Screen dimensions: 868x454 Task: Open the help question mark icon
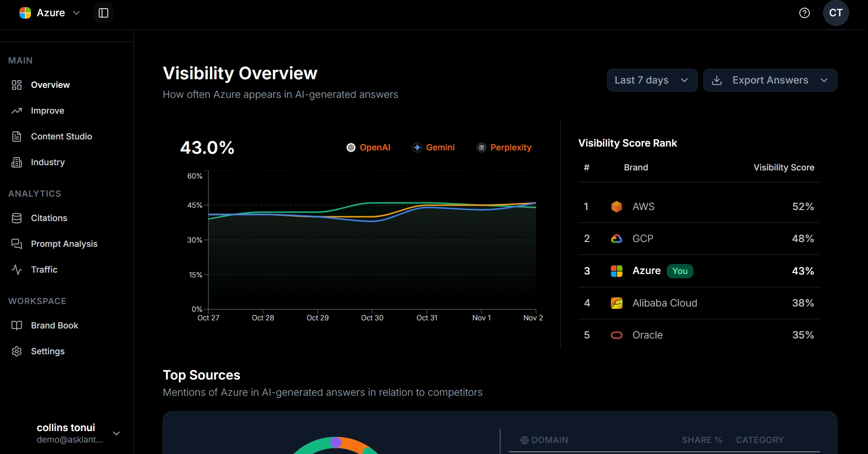click(805, 13)
